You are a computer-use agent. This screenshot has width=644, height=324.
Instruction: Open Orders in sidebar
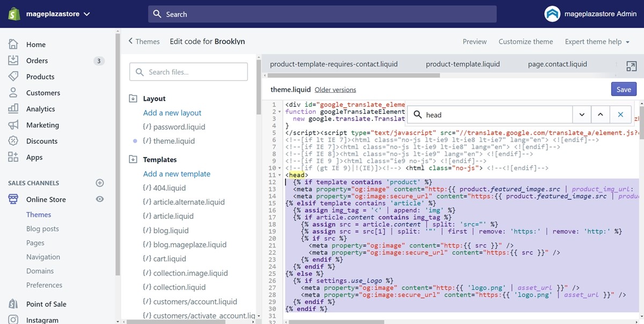(x=37, y=61)
